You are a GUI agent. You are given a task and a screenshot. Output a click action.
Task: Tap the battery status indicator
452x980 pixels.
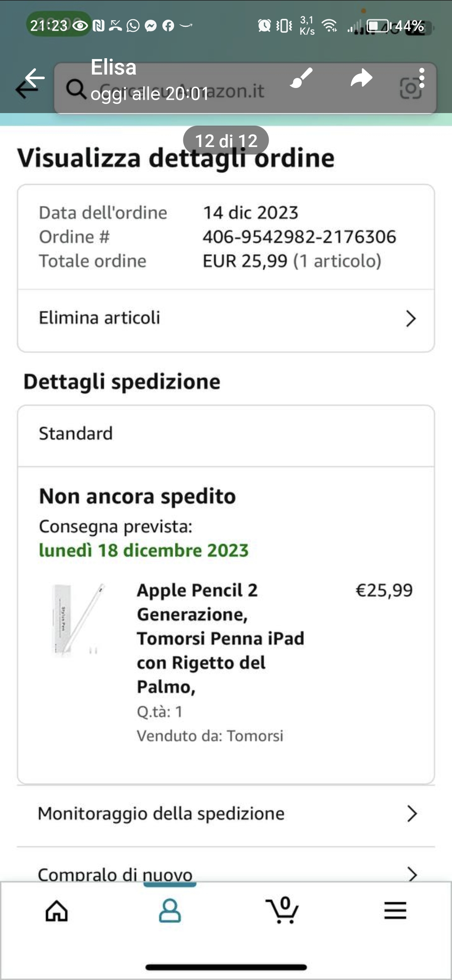[378, 26]
